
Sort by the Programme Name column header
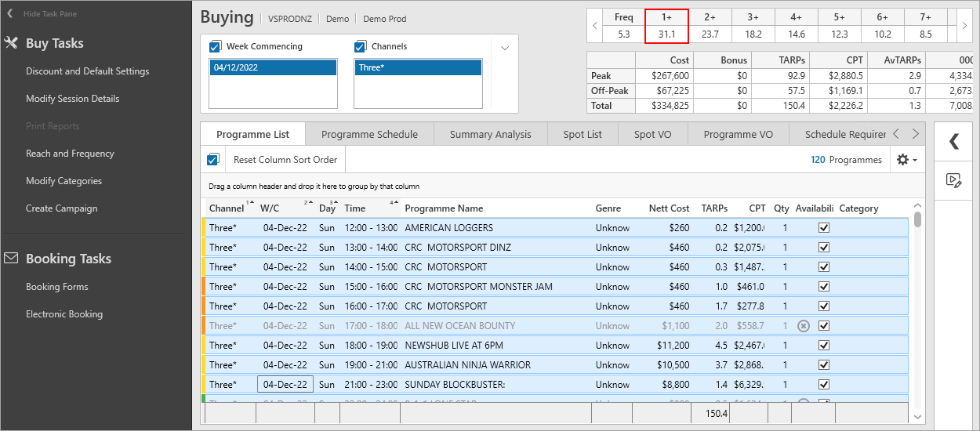pos(444,208)
